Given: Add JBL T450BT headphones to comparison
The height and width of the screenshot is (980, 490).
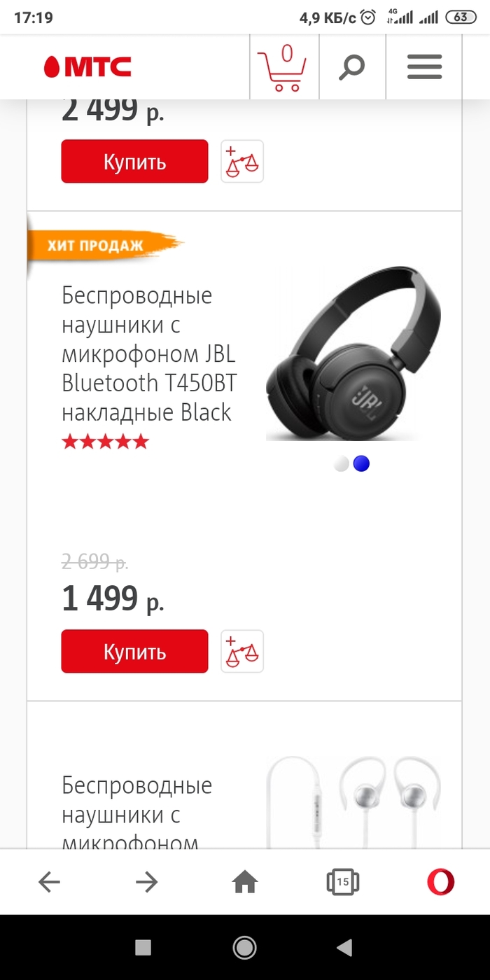Looking at the screenshot, I should coord(242,652).
